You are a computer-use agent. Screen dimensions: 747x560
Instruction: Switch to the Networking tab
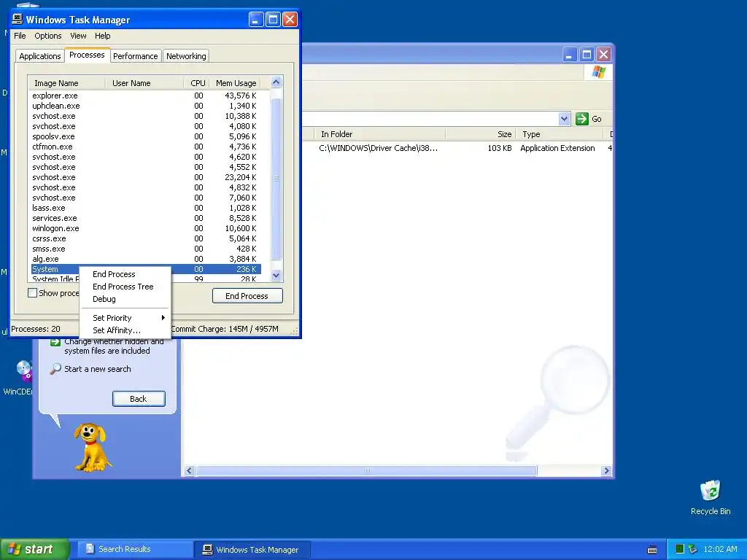(186, 56)
